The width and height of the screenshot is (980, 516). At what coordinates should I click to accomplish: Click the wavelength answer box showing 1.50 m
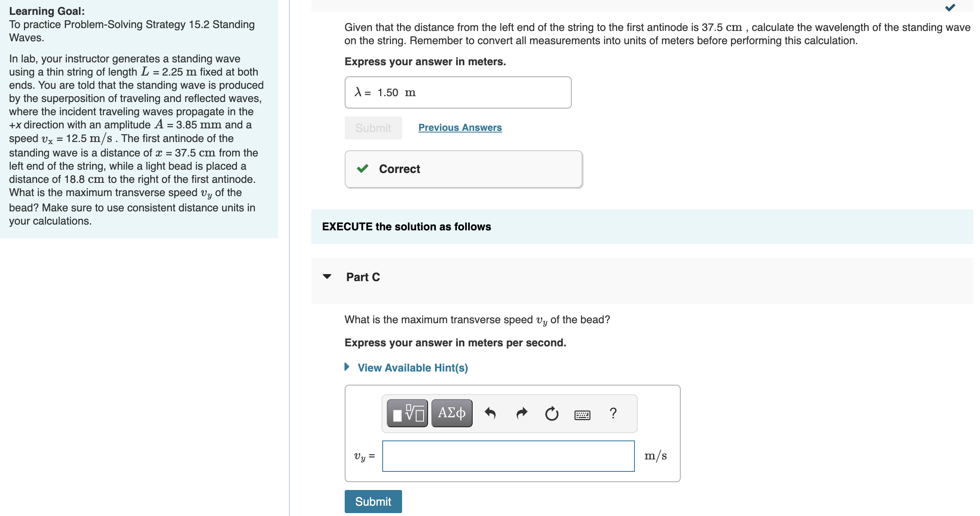458,92
